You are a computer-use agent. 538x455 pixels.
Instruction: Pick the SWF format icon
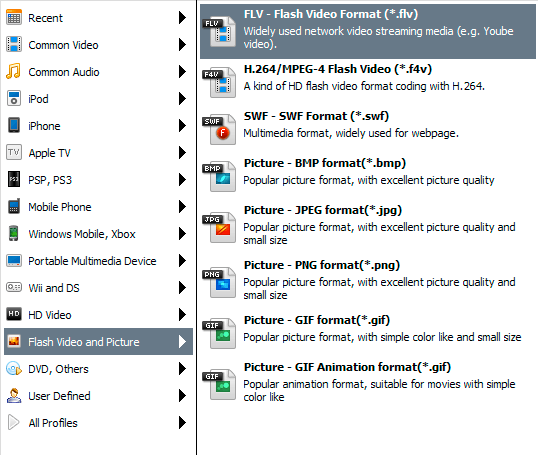219,129
